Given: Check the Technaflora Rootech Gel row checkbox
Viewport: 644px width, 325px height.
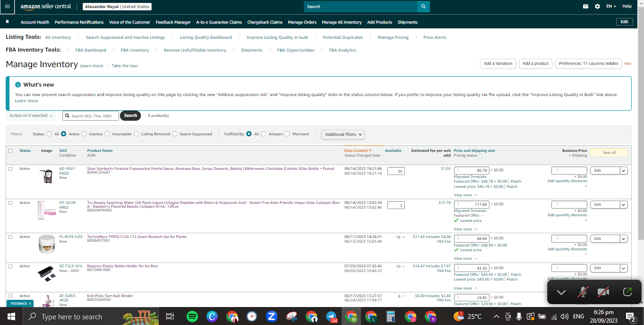Looking at the screenshot, I should pyautogui.click(x=10, y=237).
